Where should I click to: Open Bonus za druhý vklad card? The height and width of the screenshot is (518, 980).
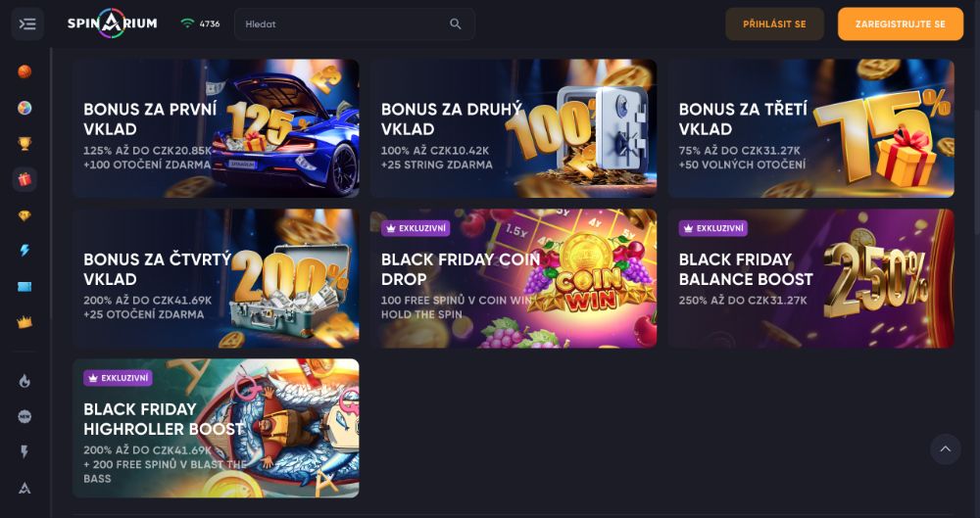pos(513,128)
